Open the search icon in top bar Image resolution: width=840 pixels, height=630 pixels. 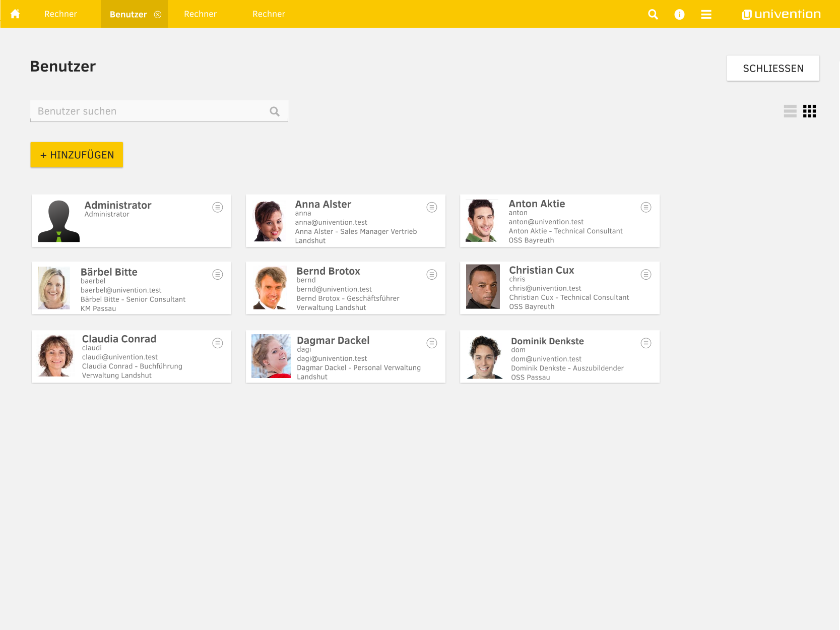pyautogui.click(x=653, y=14)
